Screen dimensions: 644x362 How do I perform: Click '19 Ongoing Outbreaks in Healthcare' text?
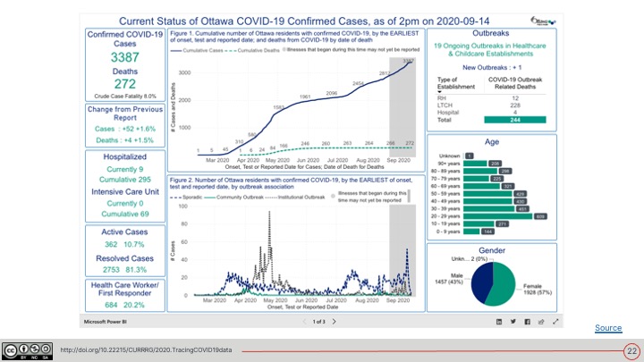pyautogui.click(x=490, y=46)
